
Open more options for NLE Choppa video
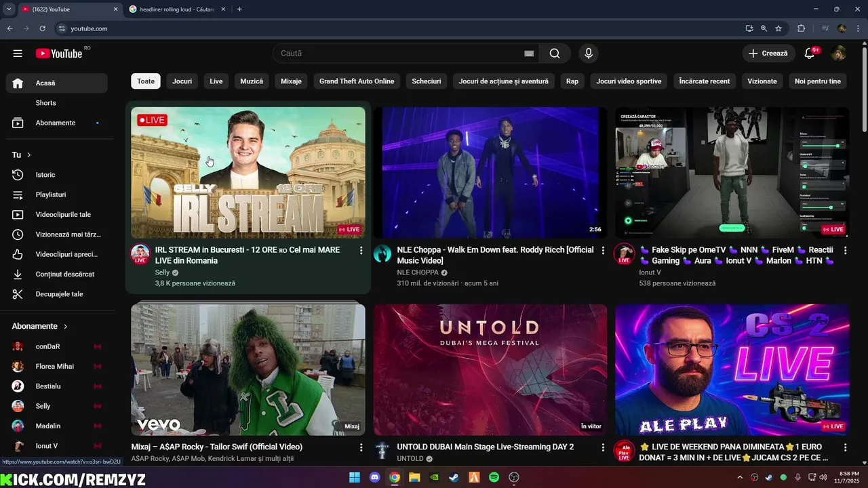[x=603, y=251]
